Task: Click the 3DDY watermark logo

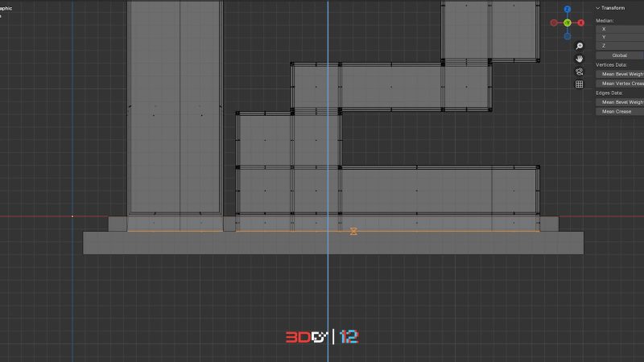Action: [307, 337]
